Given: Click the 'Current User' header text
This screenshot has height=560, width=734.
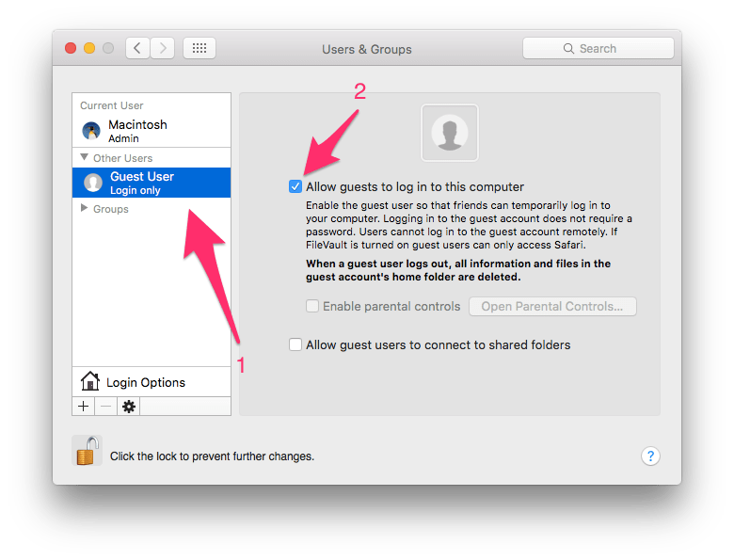Looking at the screenshot, I should pyautogui.click(x=111, y=105).
